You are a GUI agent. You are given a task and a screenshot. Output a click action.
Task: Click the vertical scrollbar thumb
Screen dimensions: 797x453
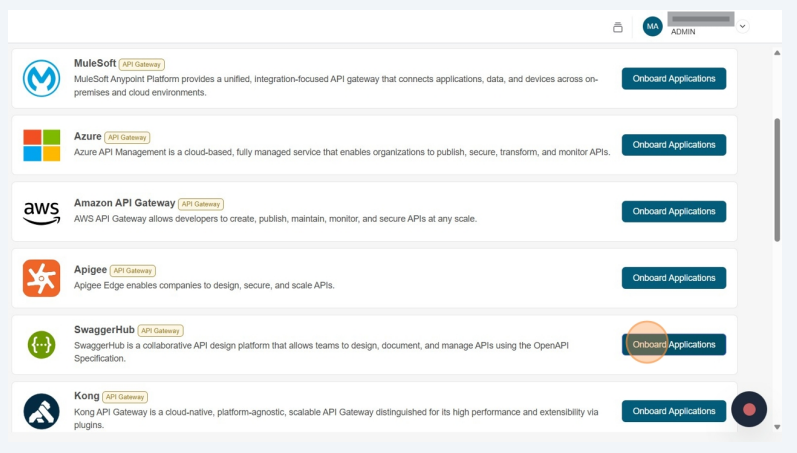coord(778,180)
